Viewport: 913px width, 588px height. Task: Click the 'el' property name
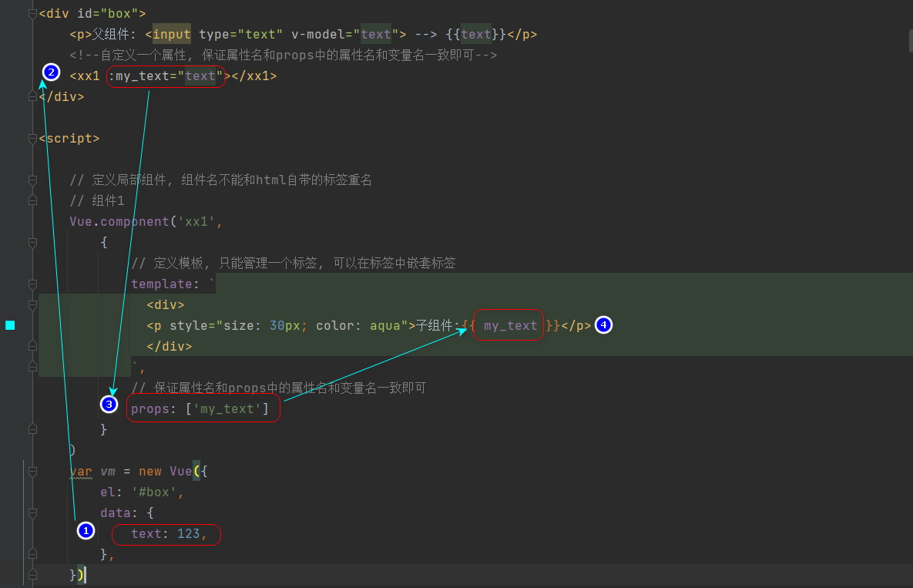(108, 492)
